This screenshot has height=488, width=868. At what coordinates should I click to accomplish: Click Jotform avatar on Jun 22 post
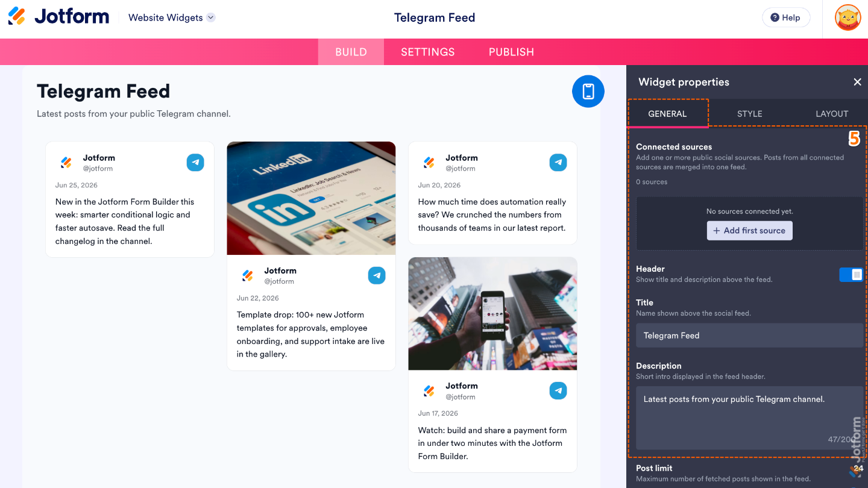[x=248, y=275]
